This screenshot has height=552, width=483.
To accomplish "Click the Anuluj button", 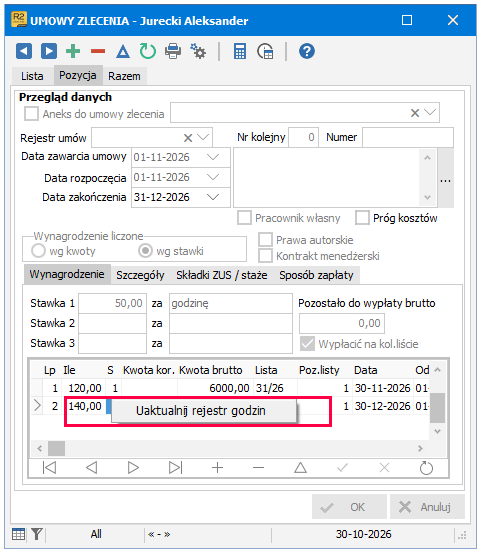I will pyautogui.click(x=427, y=507).
